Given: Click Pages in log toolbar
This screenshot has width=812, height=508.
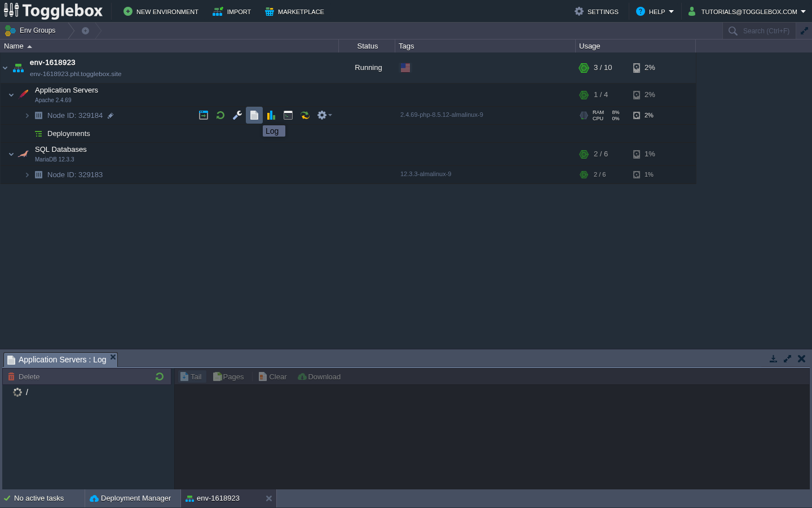Looking at the screenshot, I should coord(228,376).
